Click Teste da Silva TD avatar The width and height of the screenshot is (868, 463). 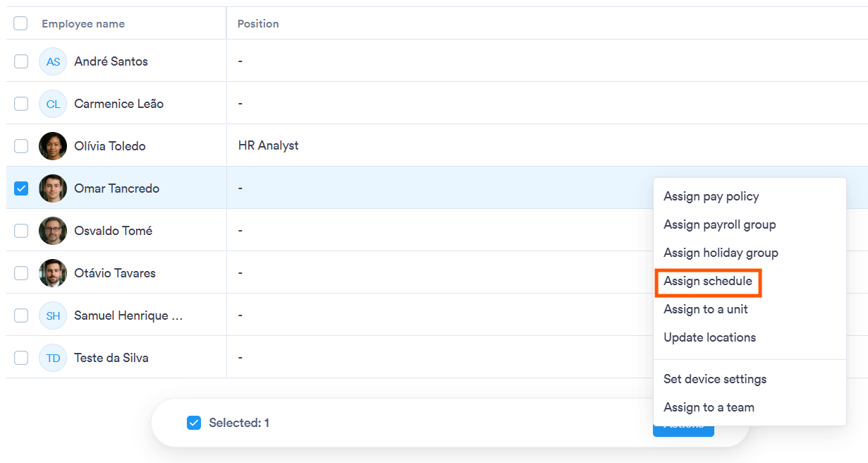(53, 358)
